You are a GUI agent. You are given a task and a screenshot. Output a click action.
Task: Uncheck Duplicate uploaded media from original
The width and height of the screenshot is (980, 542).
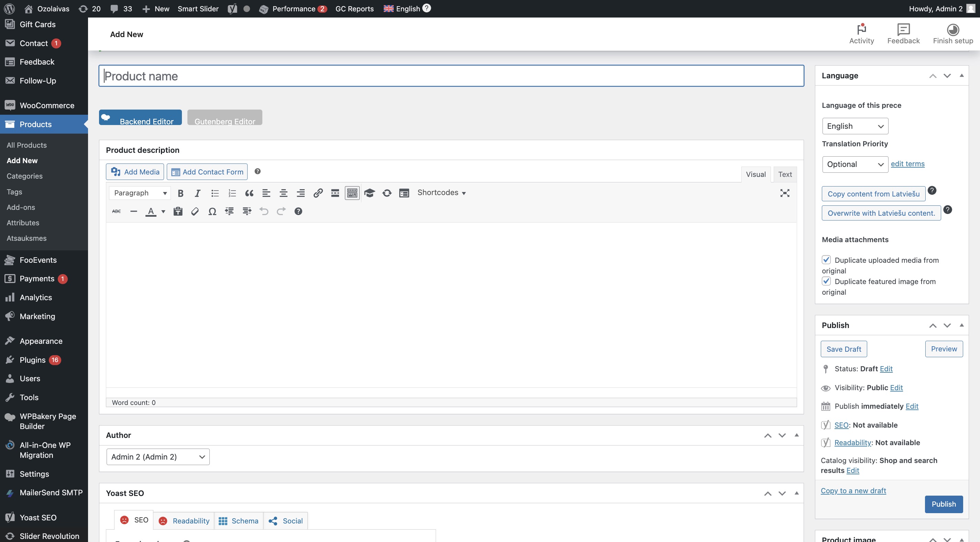(x=826, y=260)
